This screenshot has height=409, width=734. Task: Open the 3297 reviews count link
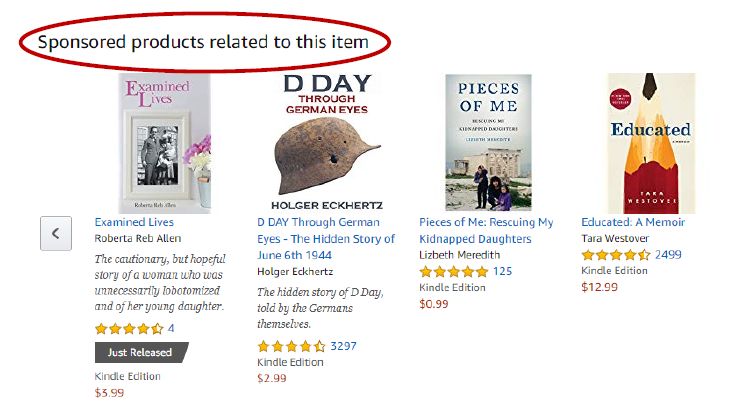(343, 346)
